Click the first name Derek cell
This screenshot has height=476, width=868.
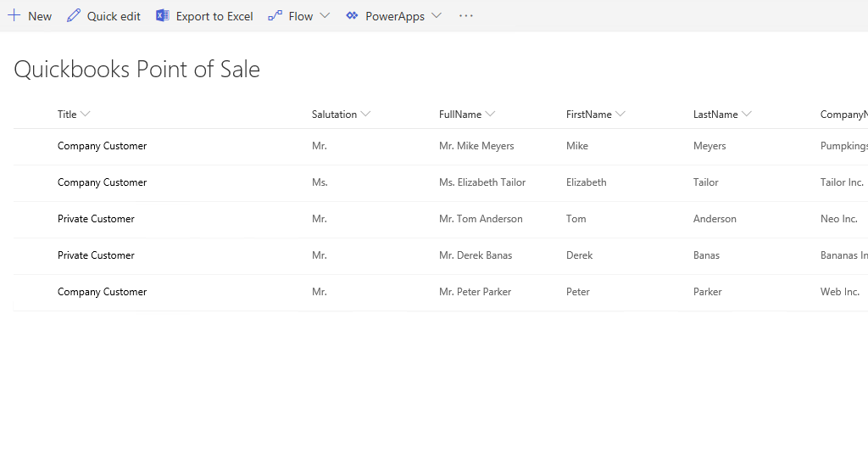point(579,255)
